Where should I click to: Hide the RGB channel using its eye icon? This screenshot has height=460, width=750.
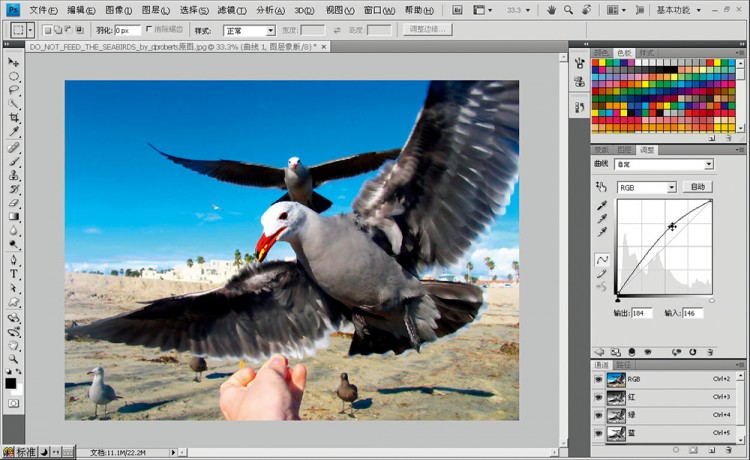pos(598,379)
